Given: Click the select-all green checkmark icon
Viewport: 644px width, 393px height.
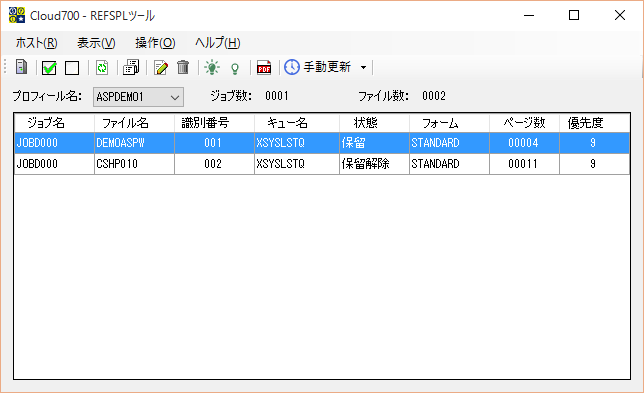Looking at the screenshot, I should 49,67.
